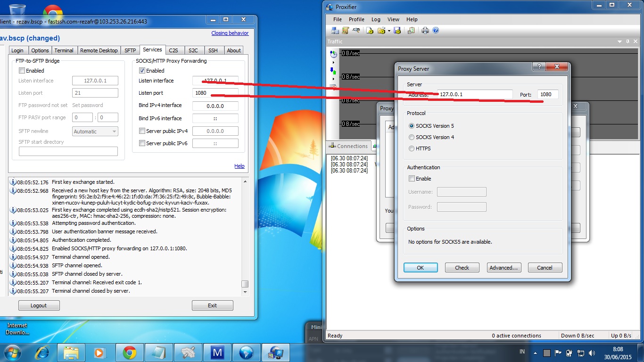Click Save Profile disk icon in Proxifier
This screenshot has height=362, width=644.
pos(397,30)
